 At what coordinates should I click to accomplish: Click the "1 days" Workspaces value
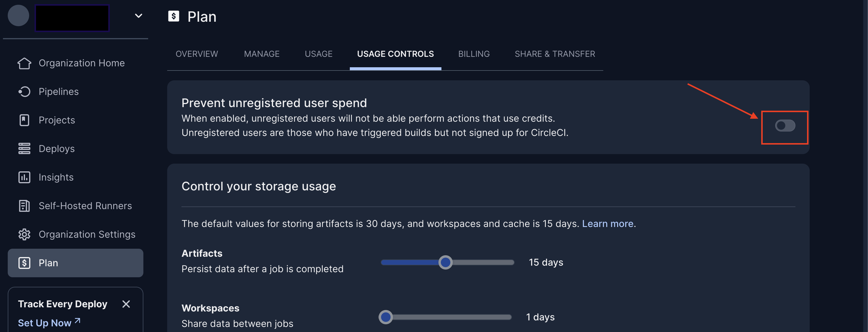pyautogui.click(x=540, y=317)
